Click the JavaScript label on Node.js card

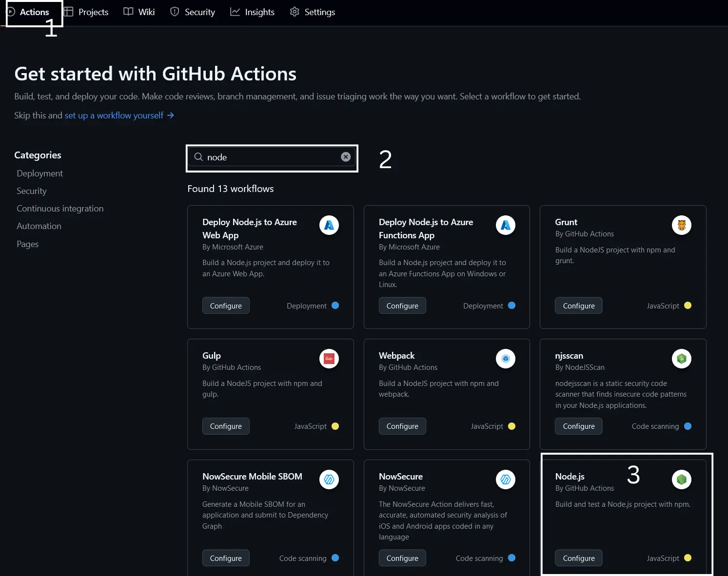coord(663,558)
